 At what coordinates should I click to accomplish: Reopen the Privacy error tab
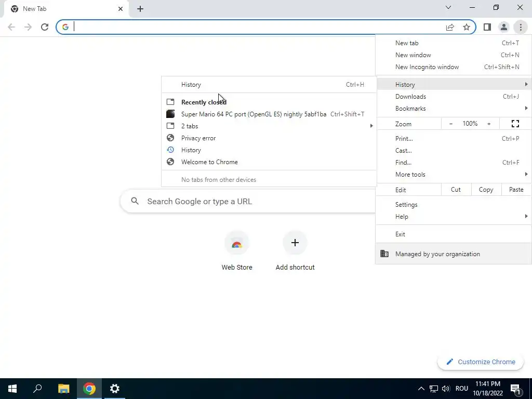coord(269,138)
